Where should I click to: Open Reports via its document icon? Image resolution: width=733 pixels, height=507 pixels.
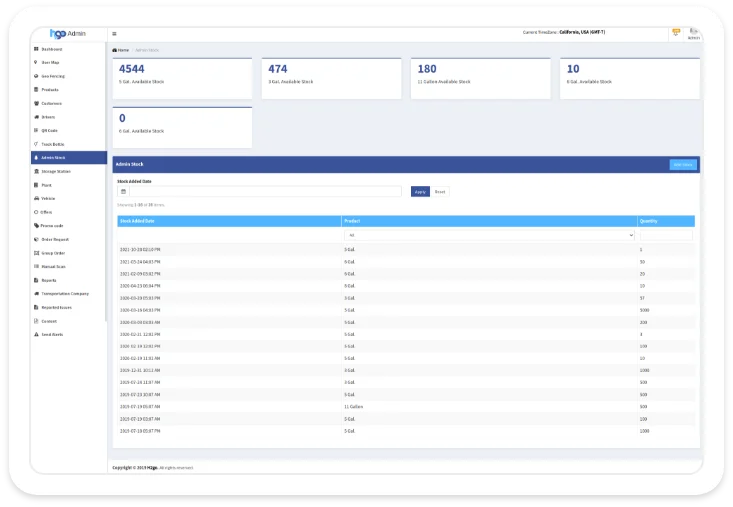(x=36, y=280)
